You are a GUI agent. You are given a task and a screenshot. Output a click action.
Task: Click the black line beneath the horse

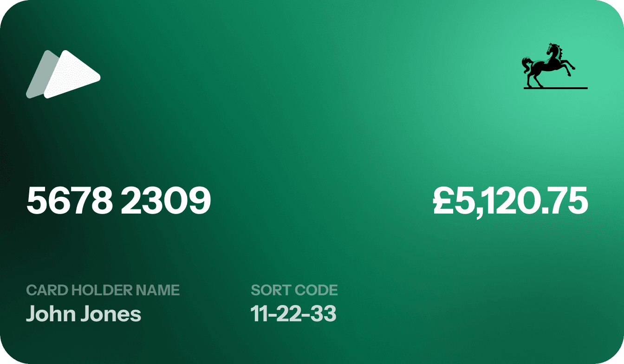click(555, 88)
